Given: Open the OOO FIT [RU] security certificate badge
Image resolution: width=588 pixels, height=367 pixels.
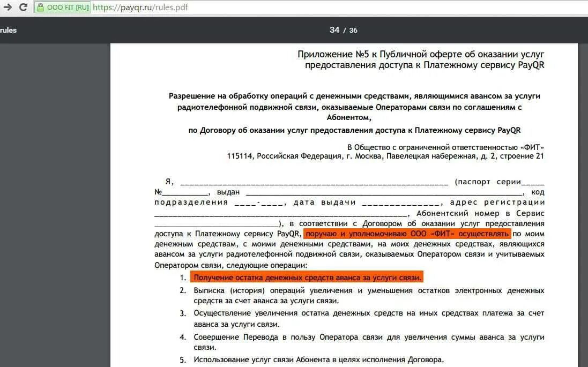Looking at the screenshot, I should coord(63,8).
